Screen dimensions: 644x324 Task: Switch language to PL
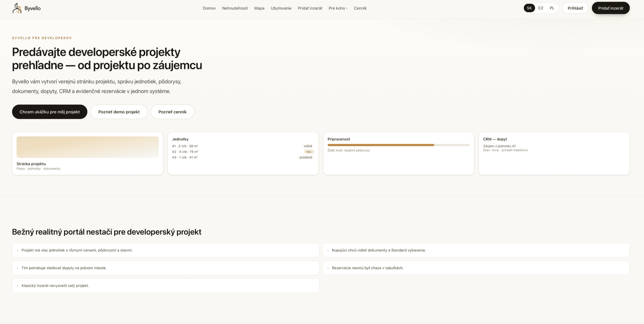[552, 8]
